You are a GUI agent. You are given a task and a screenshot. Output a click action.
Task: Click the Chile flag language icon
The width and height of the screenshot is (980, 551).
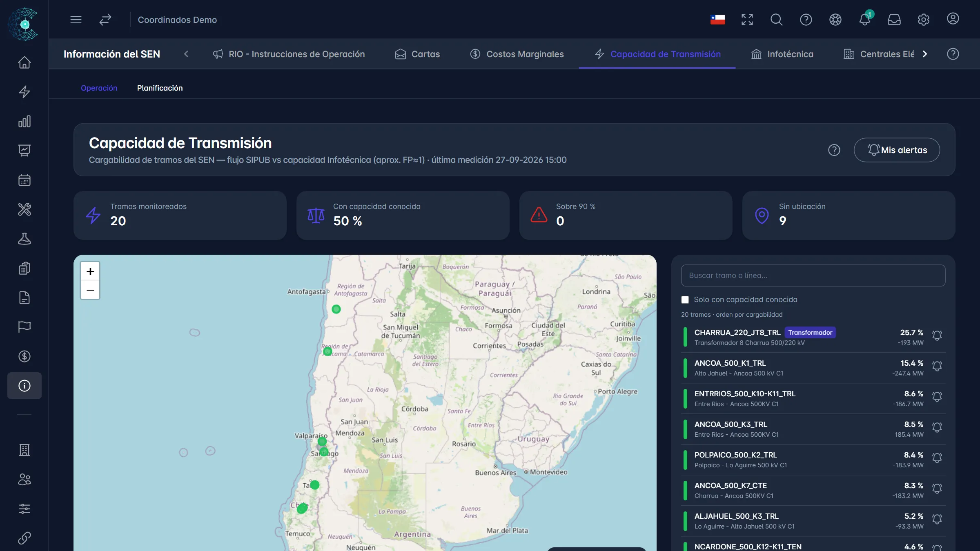[718, 20]
